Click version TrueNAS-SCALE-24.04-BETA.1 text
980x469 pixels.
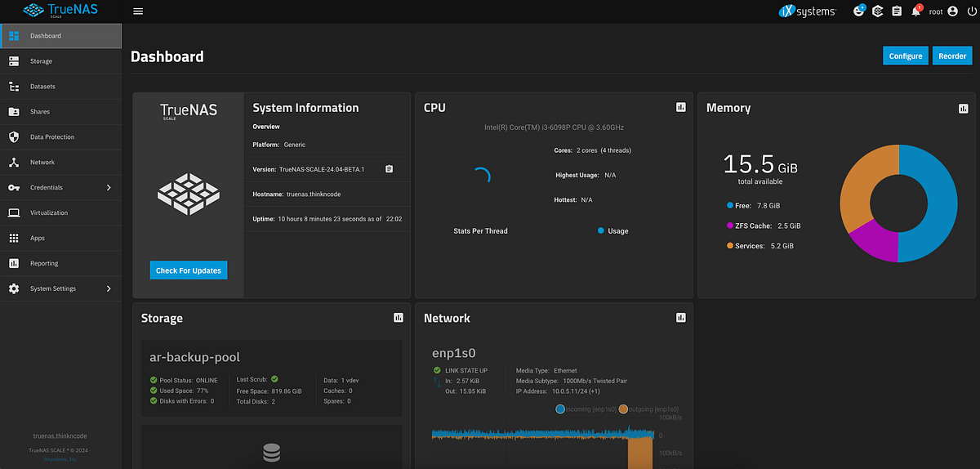[322, 170]
